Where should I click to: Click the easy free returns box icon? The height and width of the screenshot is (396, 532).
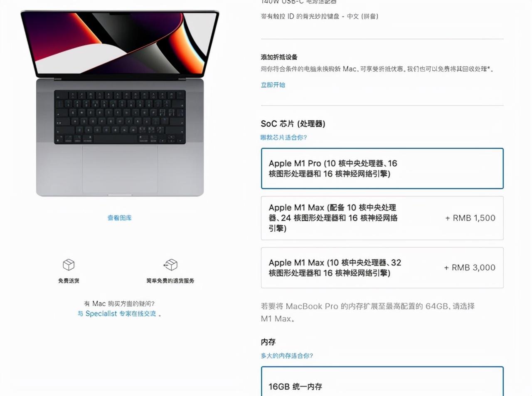pos(170,265)
